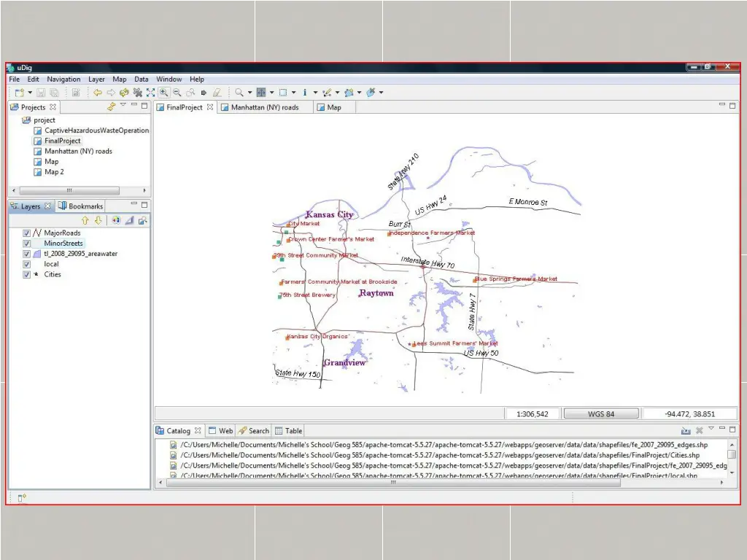Open the Data menu
This screenshot has width=747, height=560.
[x=141, y=79]
